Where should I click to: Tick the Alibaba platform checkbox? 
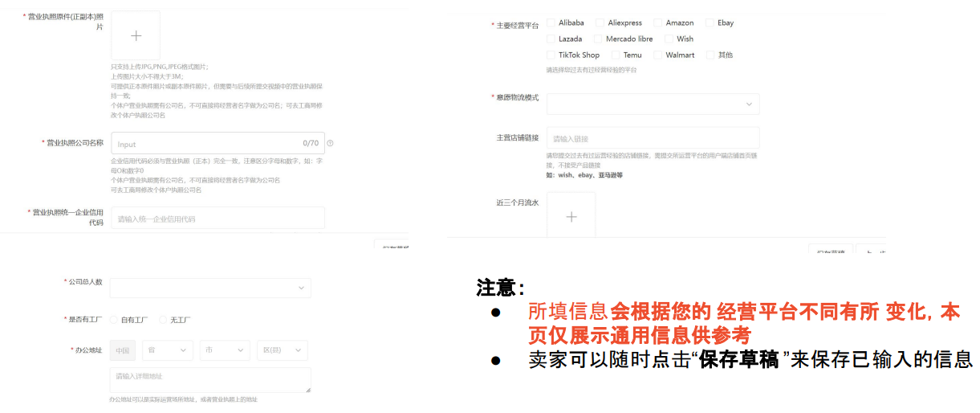click(x=551, y=22)
